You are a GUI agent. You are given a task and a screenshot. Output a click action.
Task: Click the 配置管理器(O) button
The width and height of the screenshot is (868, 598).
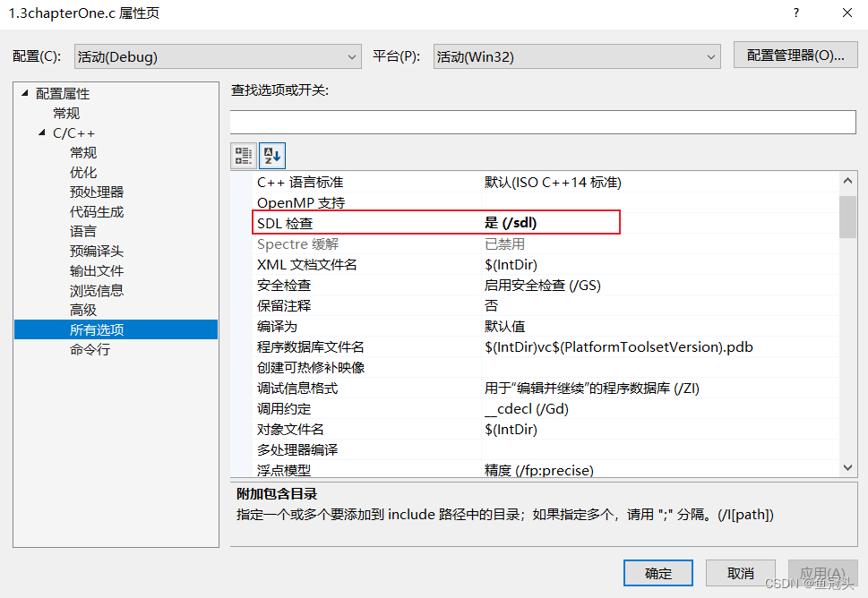pyautogui.click(x=795, y=55)
